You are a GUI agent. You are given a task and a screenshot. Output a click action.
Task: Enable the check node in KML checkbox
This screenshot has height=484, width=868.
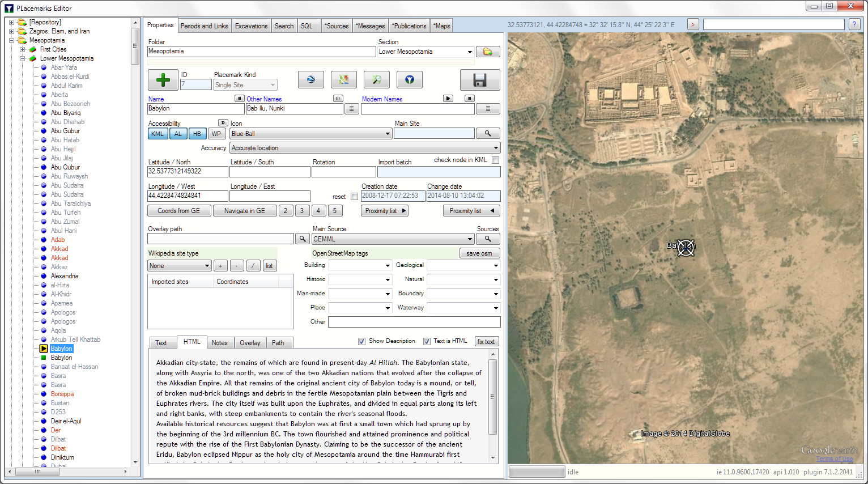click(x=496, y=160)
